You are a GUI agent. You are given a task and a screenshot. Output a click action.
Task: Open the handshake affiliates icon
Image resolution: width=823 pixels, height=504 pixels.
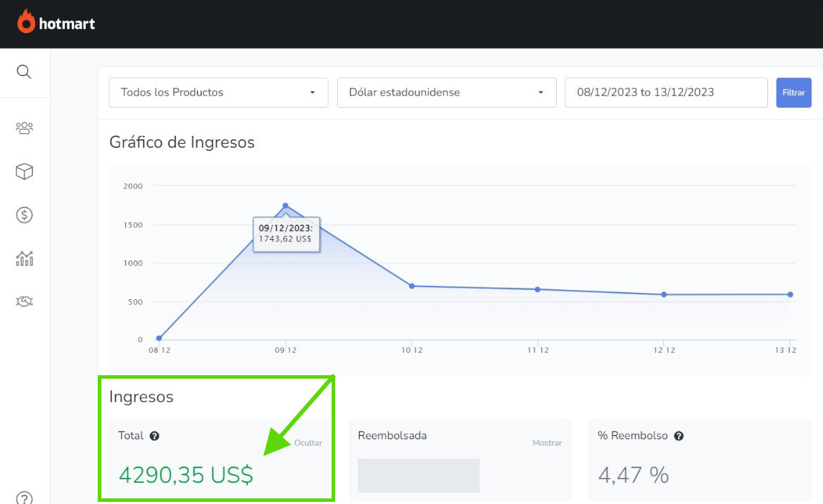pyautogui.click(x=24, y=302)
